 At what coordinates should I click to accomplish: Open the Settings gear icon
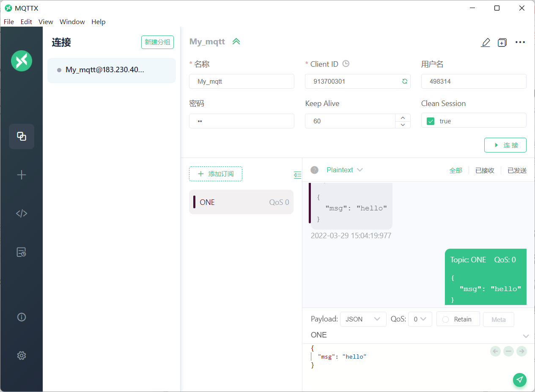pyautogui.click(x=22, y=356)
